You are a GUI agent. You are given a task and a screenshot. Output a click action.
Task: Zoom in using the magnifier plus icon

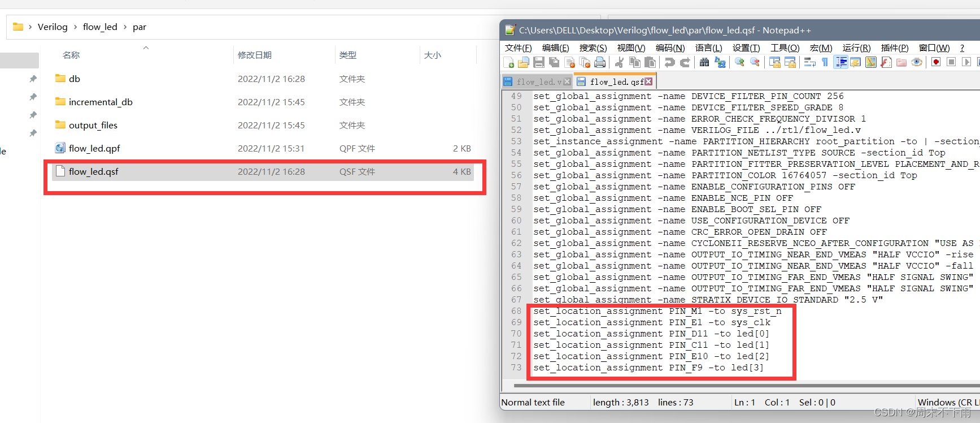(739, 62)
